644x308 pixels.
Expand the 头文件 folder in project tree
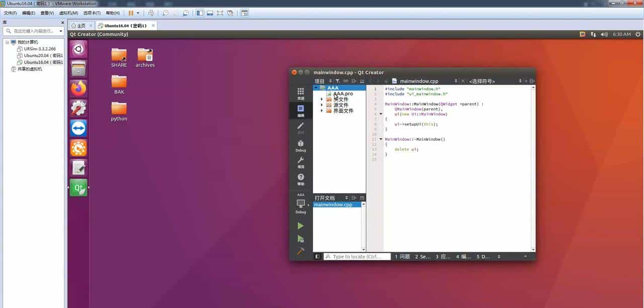point(322,99)
